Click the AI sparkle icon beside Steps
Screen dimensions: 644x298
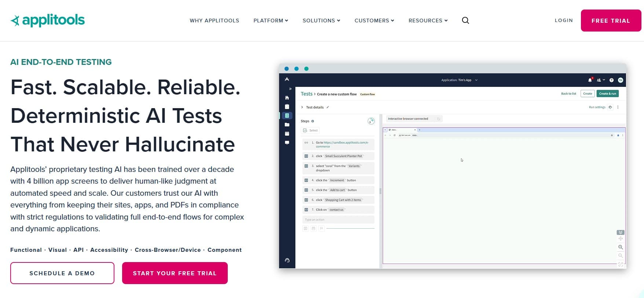point(371,121)
